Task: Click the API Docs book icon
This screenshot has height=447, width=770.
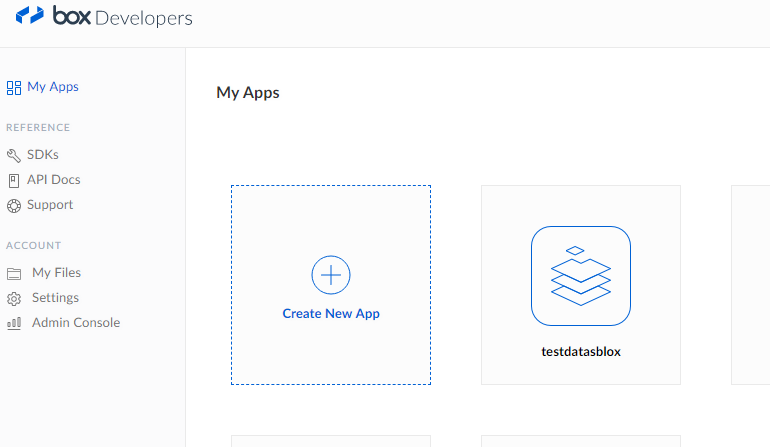Action: click(14, 181)
